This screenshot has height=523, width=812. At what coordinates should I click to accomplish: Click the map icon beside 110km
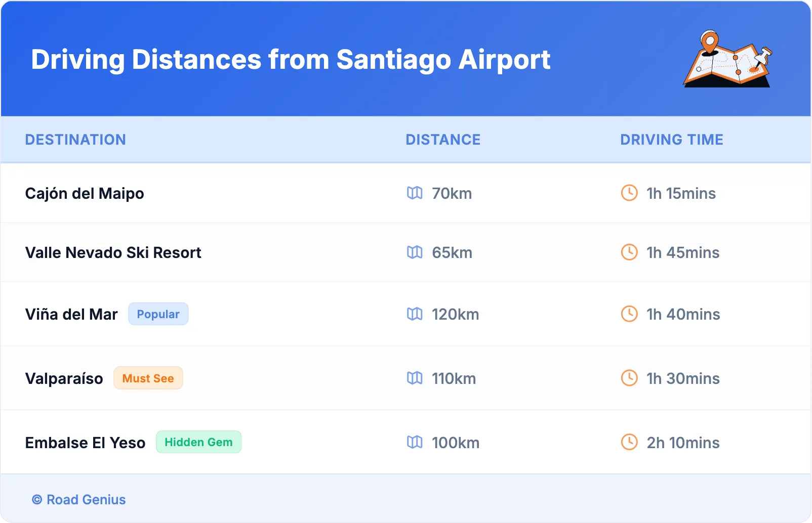click(x=415, y=378)
